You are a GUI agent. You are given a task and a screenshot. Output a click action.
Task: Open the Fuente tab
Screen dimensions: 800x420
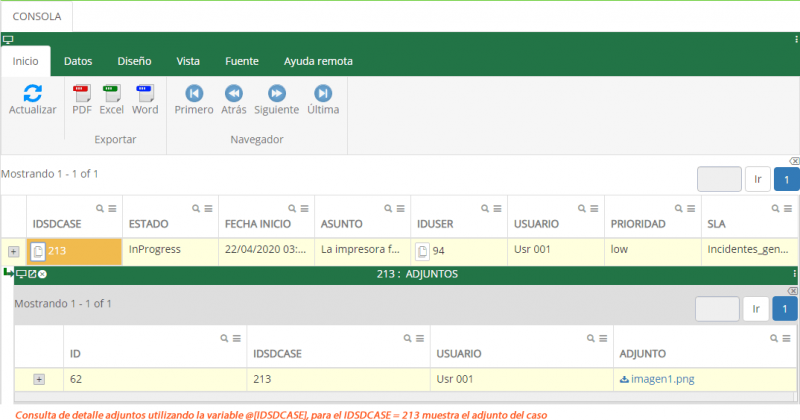coord(242,61)
